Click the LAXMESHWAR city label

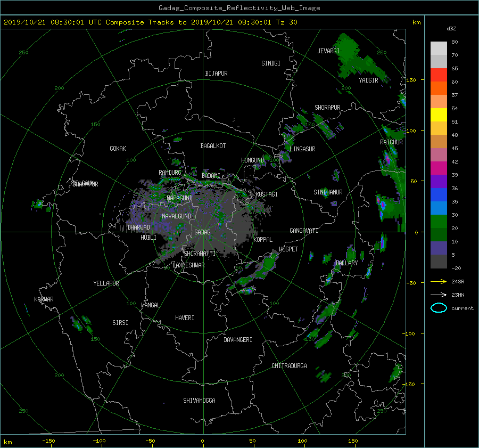(188, 265)
